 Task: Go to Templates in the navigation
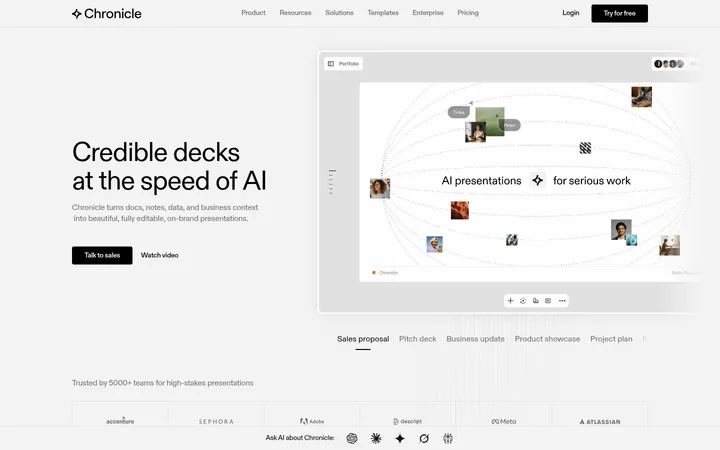(x=383, y=13)
